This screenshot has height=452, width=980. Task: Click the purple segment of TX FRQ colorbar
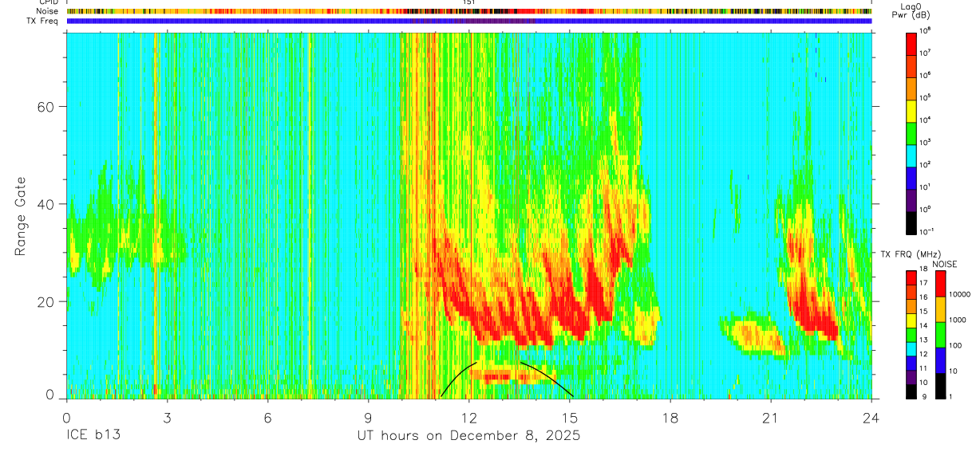[912, 379]
